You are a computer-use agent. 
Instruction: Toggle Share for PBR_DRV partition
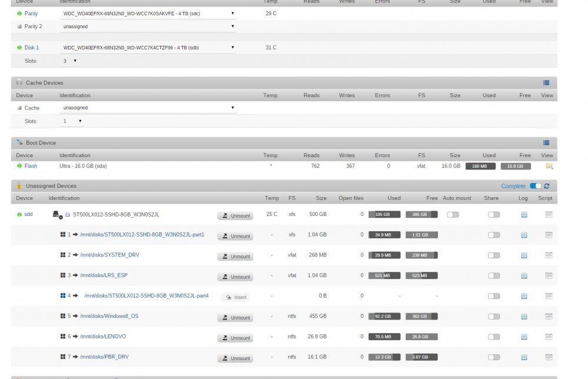click(494, 357)
